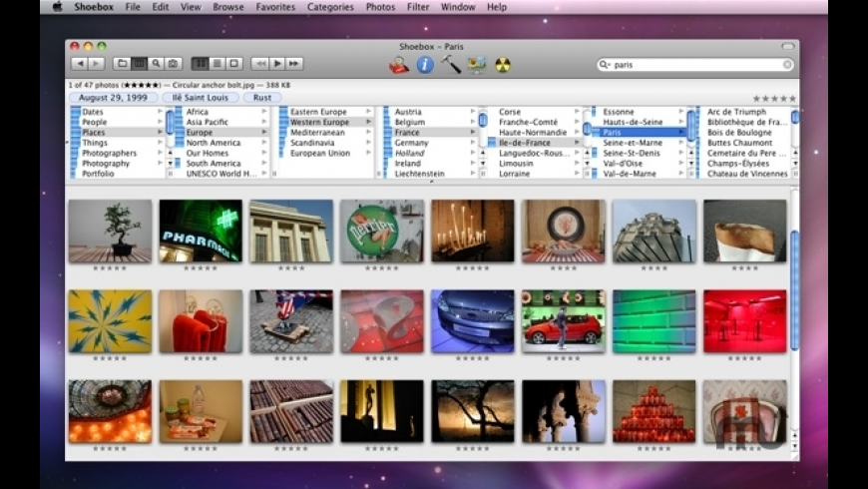Click the magnifier icon in left toolbar
This screenshot has width=868, height=489.
(156, 64)
